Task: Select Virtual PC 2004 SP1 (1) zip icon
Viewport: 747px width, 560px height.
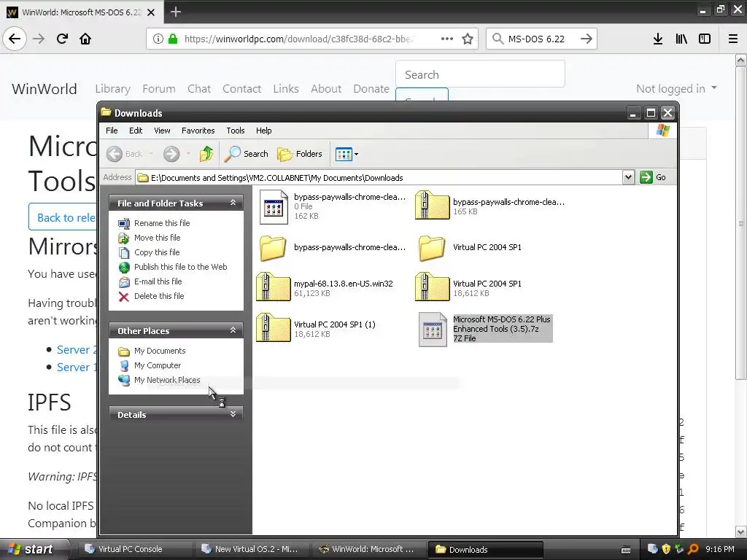Action: click(x=273, y=328)
